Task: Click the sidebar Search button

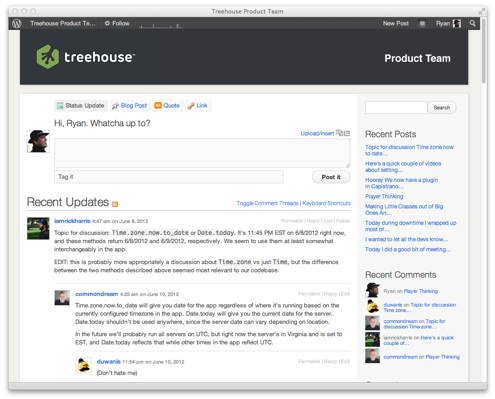Action: point(442,108)
